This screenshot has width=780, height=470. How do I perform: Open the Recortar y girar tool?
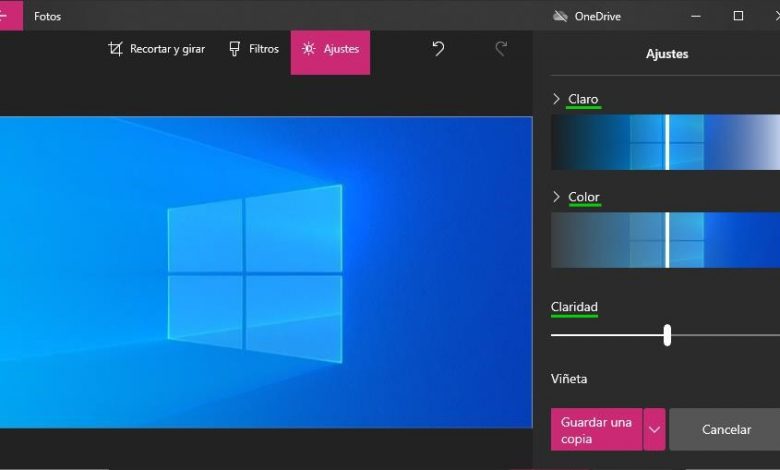[157, 49]
